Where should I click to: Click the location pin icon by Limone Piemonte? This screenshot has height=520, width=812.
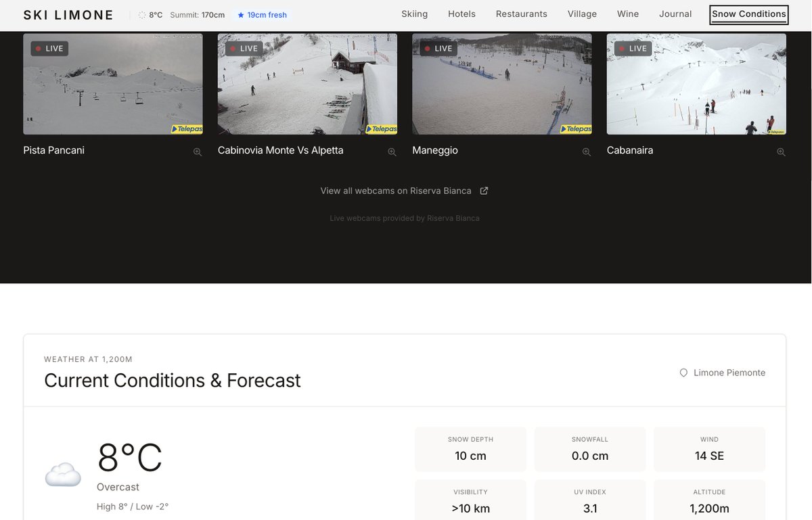pos(683,373)
